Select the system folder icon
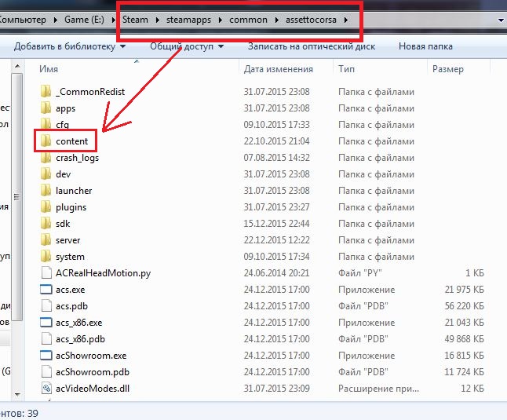507x420 pixels. pos(46,257)
